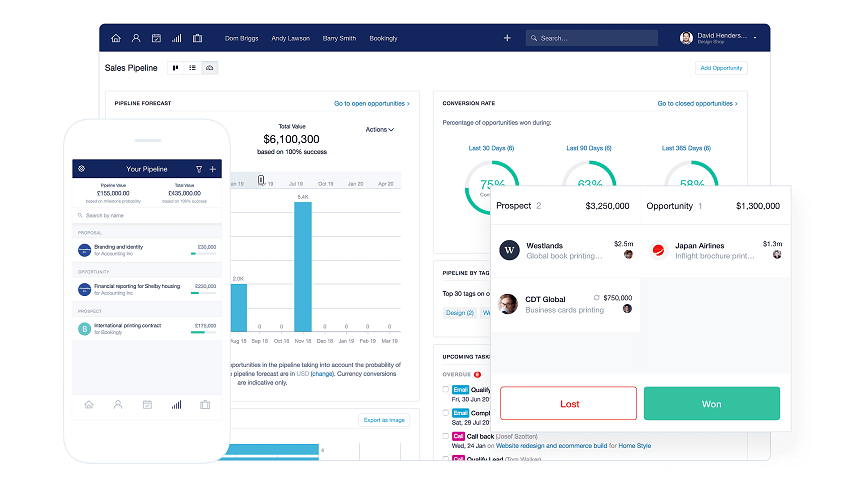Screen dimensions: 856x498
Task: Tick the Email task checkbox dated 29 Jul
Action: pos(445,413)
